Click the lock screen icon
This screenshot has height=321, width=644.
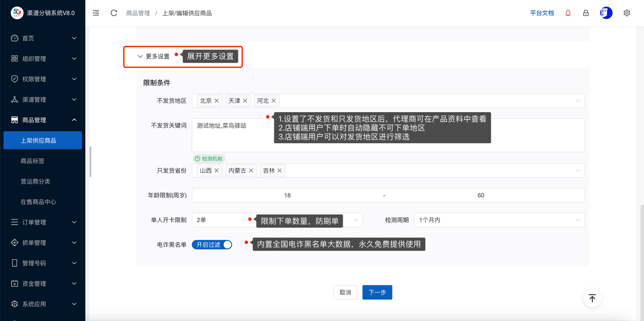[586, 13]
